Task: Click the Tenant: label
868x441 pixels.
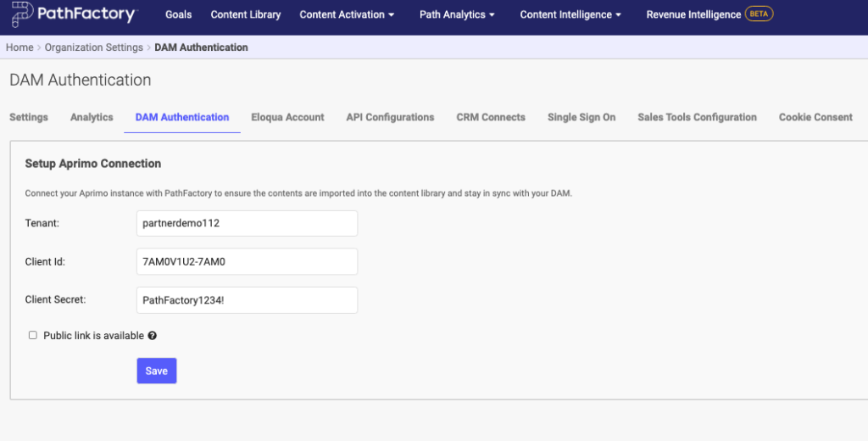Action: (42, 223)
